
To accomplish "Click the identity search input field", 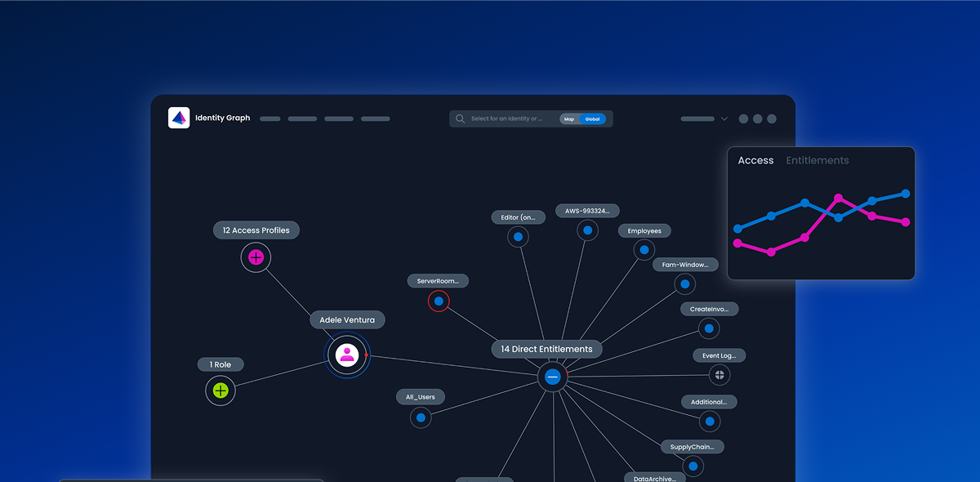I will coord(506,118).
